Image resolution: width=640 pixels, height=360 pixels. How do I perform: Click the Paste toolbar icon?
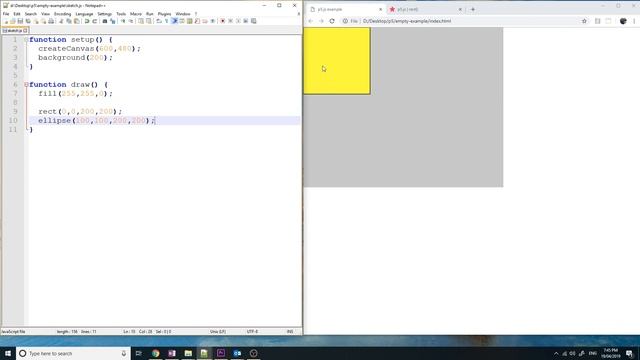[76, 21]
